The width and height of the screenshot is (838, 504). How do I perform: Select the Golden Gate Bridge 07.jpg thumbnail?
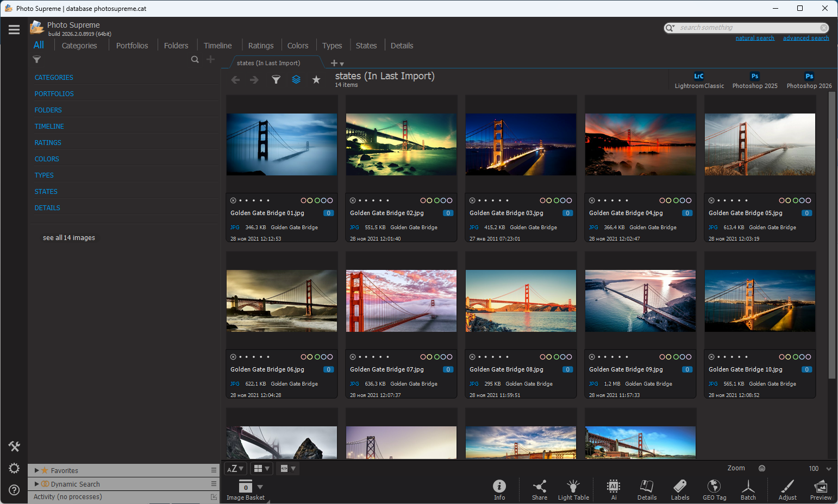click(x=401, y=301)
